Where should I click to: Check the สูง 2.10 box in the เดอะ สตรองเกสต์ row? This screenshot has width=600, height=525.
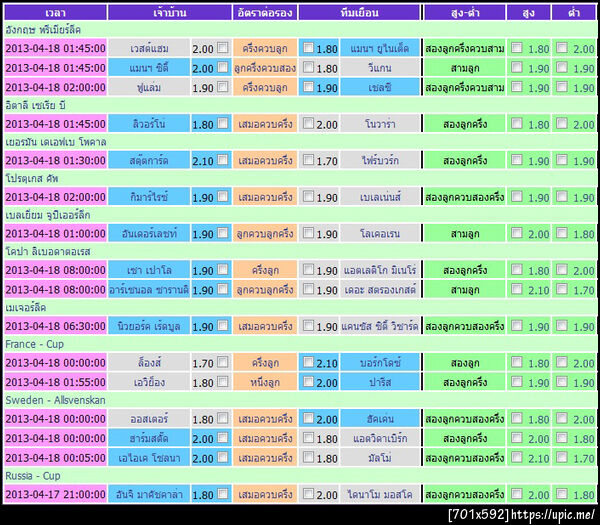(x=517, y=289)
